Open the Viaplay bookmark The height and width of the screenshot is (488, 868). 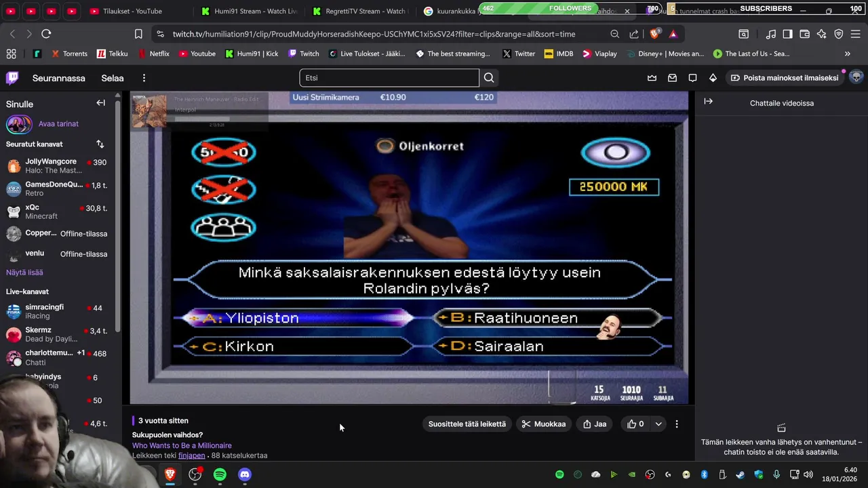click(x=599, y=54)
